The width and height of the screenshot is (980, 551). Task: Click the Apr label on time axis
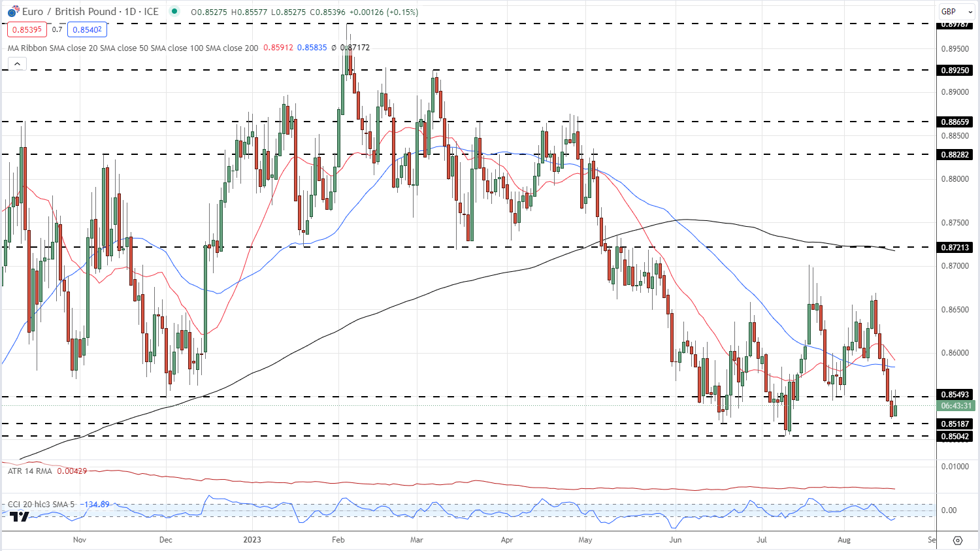pos(507,540)
